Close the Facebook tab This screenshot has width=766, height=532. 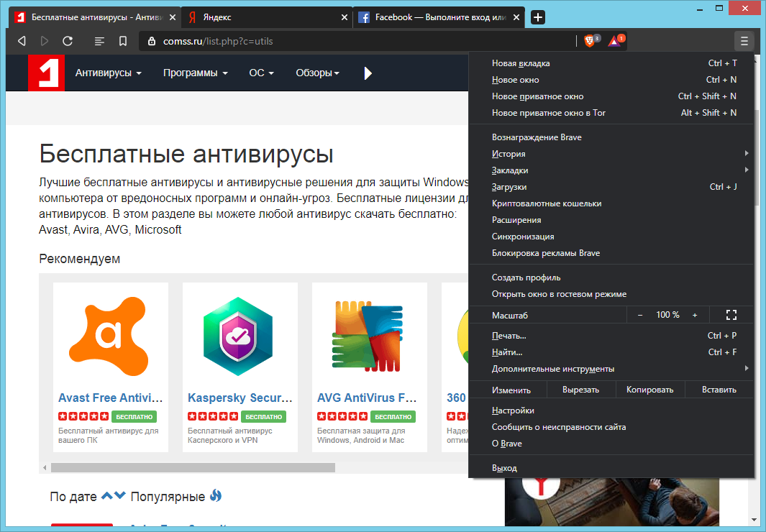[x=517, y=17]
